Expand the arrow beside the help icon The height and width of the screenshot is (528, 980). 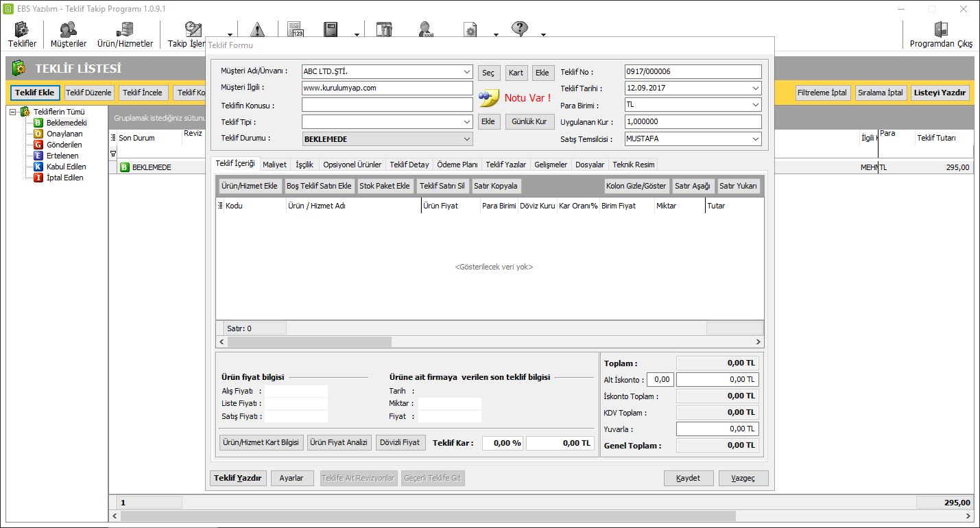(x=543, y=34)
